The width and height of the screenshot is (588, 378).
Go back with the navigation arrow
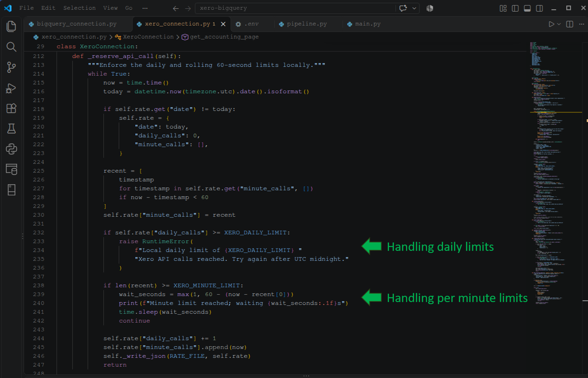pyautogui.click(x=176, y=8)
